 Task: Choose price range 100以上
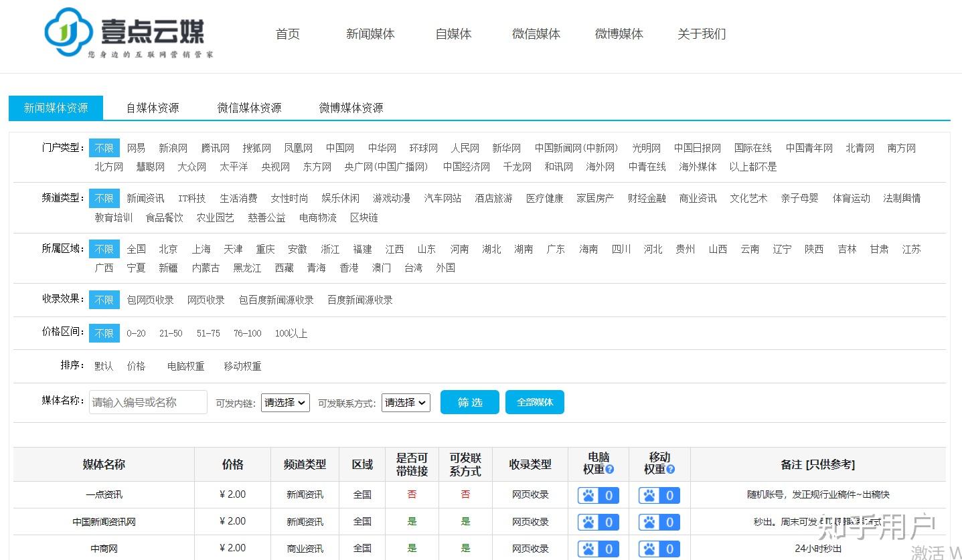pyautogui.click(x=291, y=333)
